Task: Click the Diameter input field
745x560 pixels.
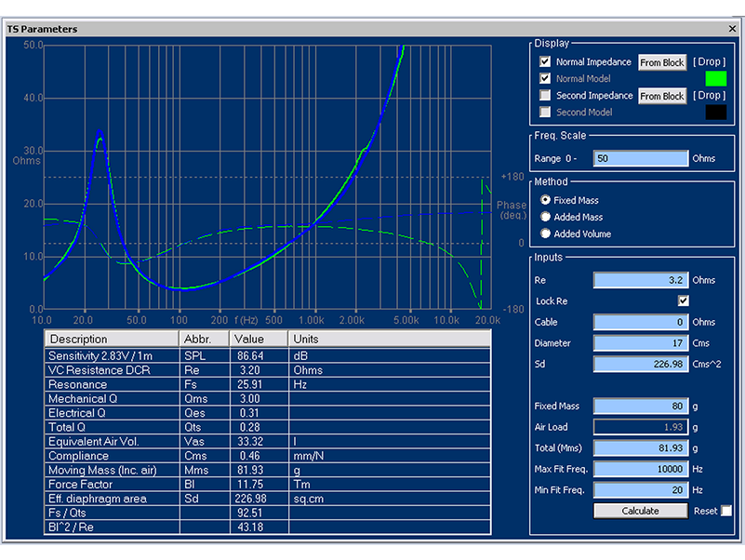Action: (x=641, y=343)
